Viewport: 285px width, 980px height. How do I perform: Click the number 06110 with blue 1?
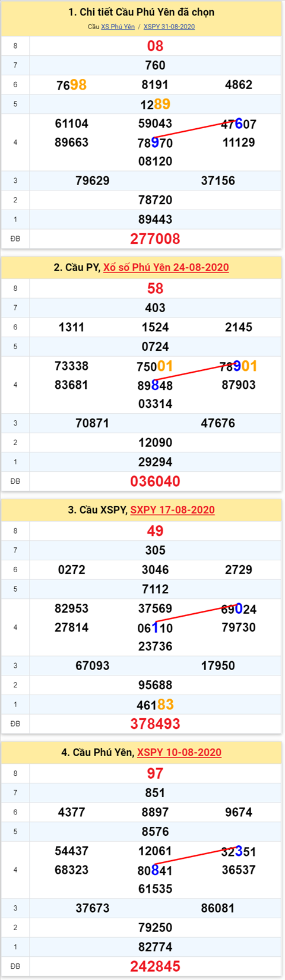pyautogui.click(x=155, y=628)
